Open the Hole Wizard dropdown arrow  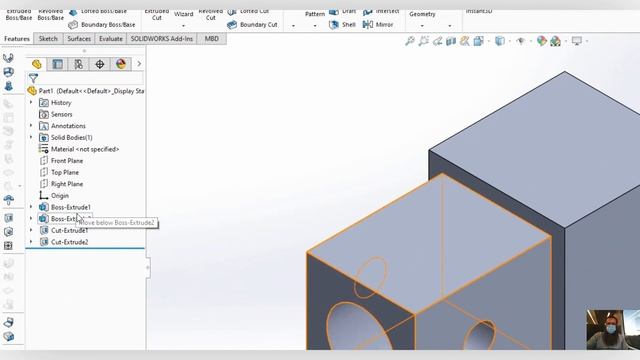coord(184,26)
